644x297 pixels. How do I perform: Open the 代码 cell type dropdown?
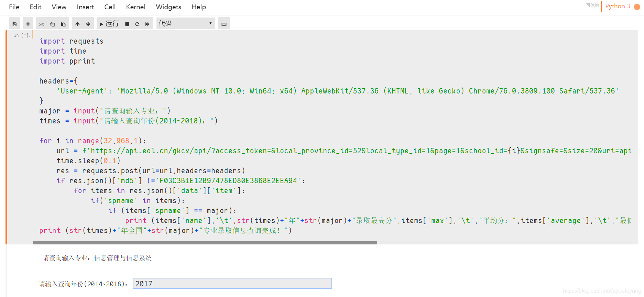(186, 23)
